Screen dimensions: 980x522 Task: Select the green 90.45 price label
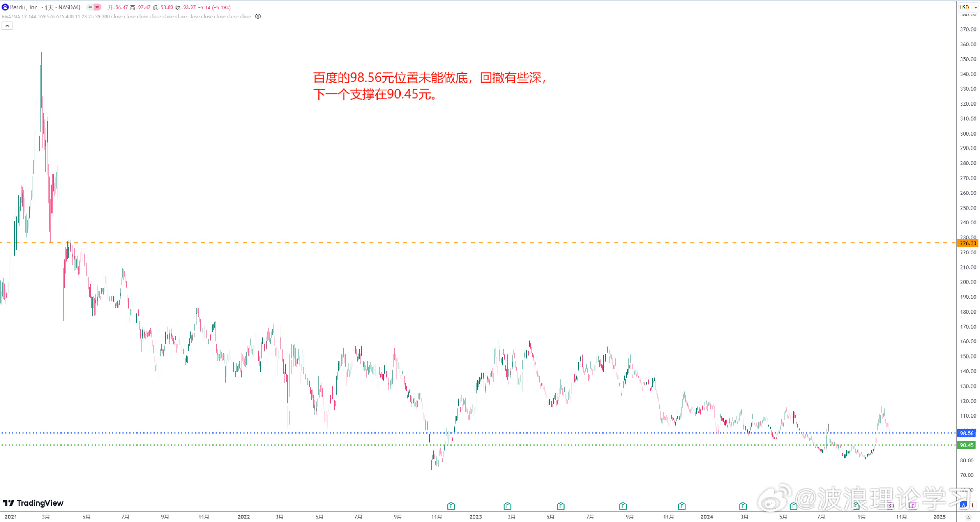point(966,445)
